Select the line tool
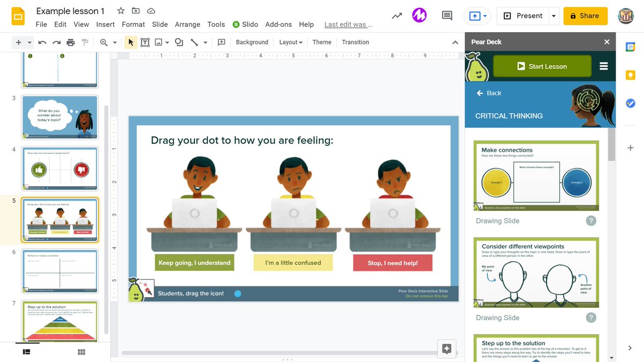This screenshot has height=362, width=644. [194, 42]
